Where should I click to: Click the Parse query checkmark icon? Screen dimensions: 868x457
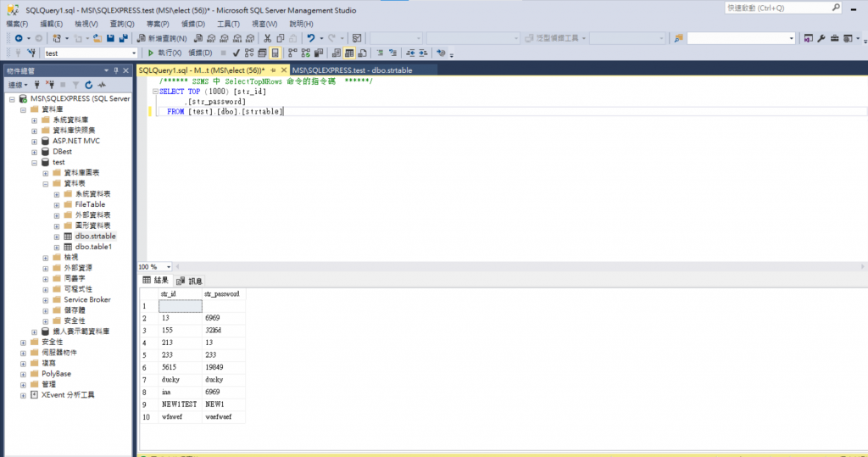[x=236, y=53]
